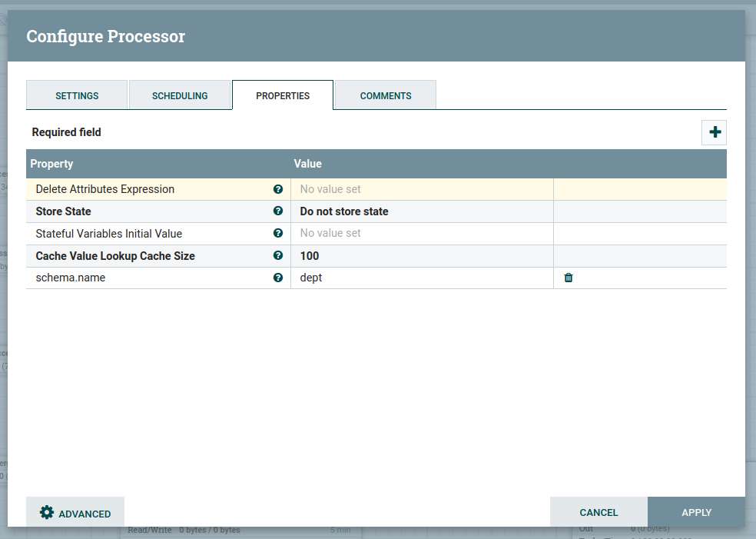Open the Scheduling tab
Screen dimensions: 756x539
tap(180, 95)
